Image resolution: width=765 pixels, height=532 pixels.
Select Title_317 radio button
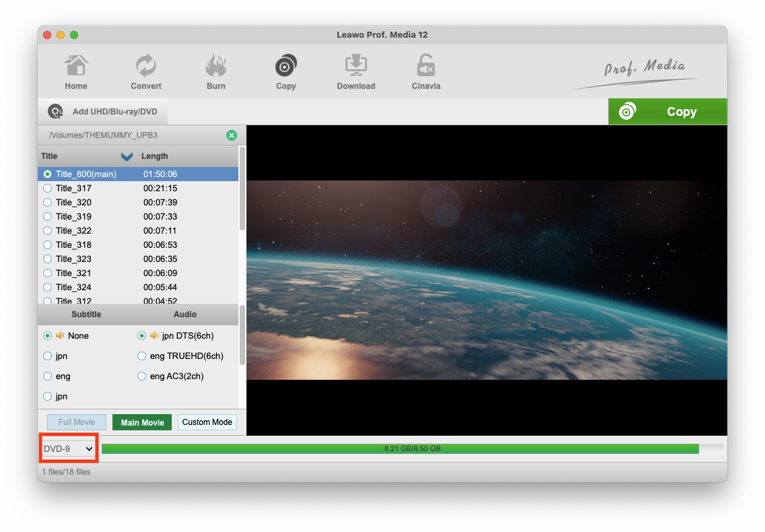tap(47, 189)
